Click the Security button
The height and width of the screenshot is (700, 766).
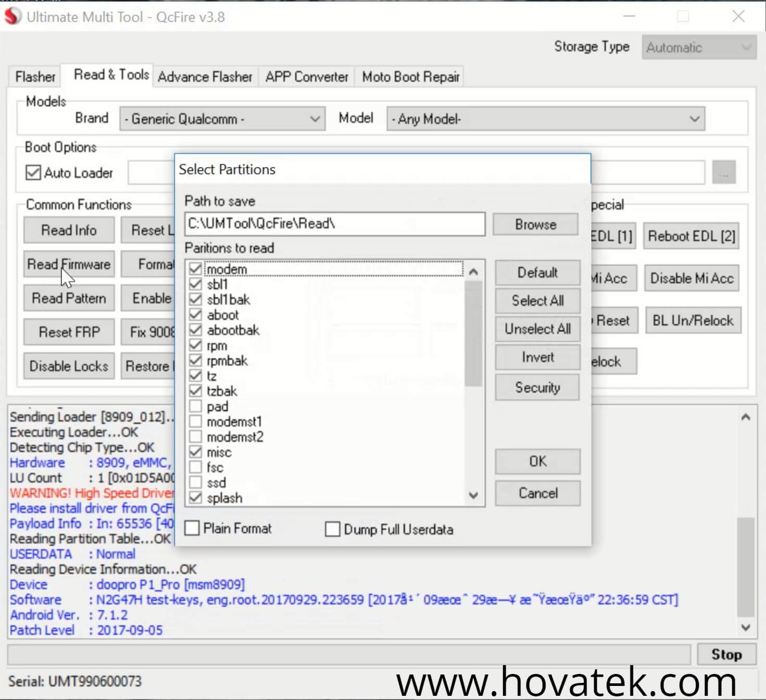pos(537,387)
